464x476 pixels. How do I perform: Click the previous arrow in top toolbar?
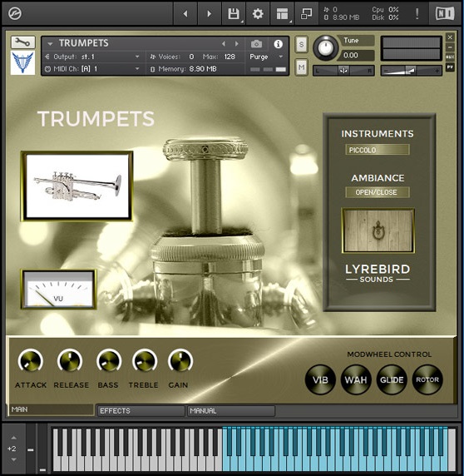pos(185,13)
